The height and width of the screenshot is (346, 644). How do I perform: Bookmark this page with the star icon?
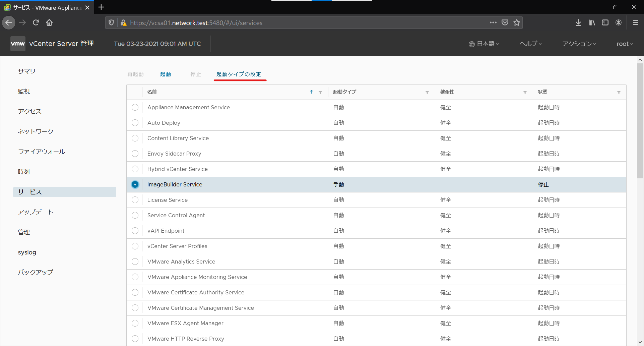coord(517,23)
